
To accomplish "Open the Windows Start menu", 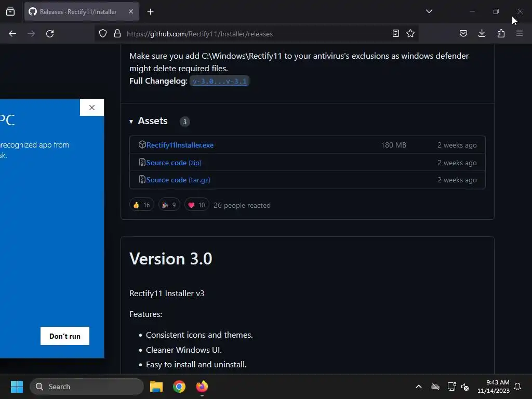I will coord(17,387).
